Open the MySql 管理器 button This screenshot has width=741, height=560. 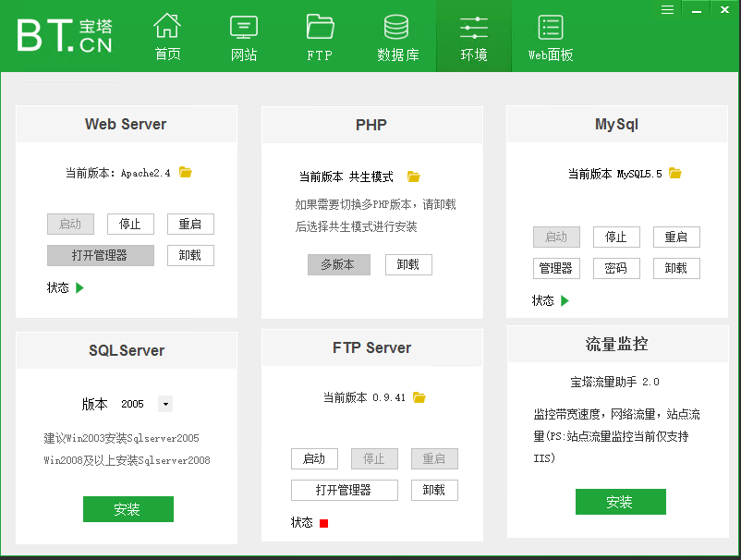point(556,268)
